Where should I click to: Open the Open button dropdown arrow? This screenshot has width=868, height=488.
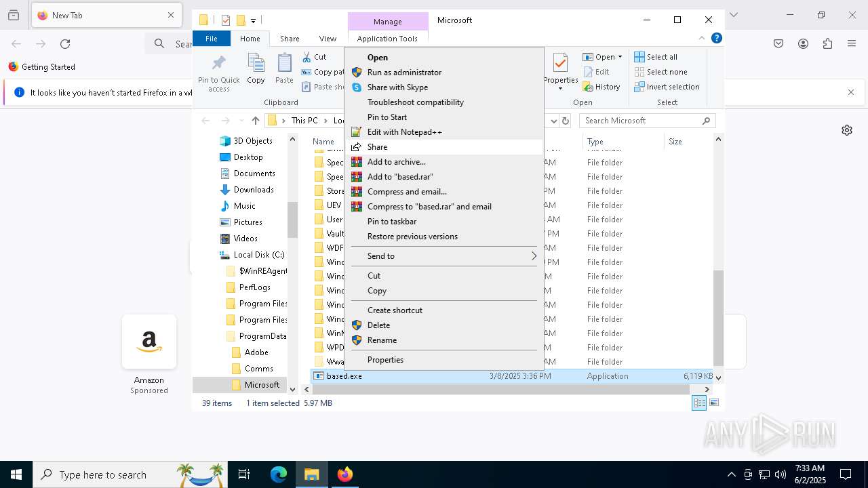(620, 57)
